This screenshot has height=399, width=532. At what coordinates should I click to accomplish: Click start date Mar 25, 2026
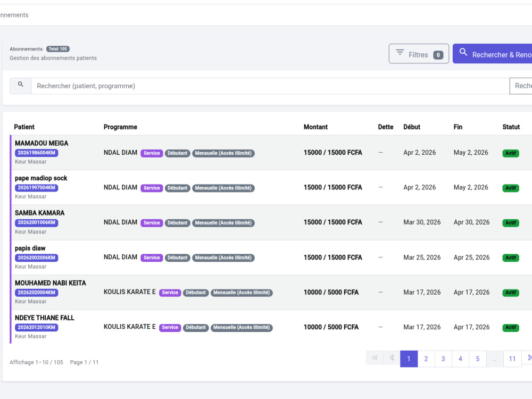click(x=422, y=257)
